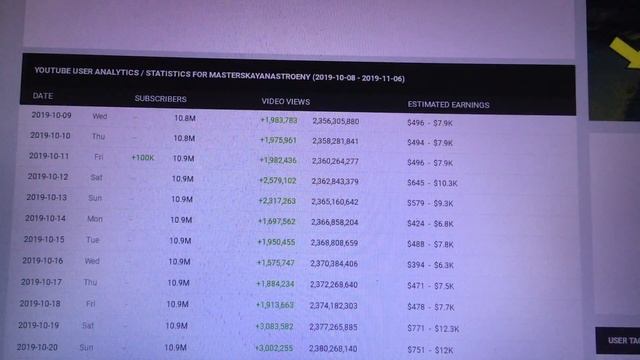This screenshot has height=360, width=640.
Task: Click the +1,913,663 daily views value
Action: (275, 305)
